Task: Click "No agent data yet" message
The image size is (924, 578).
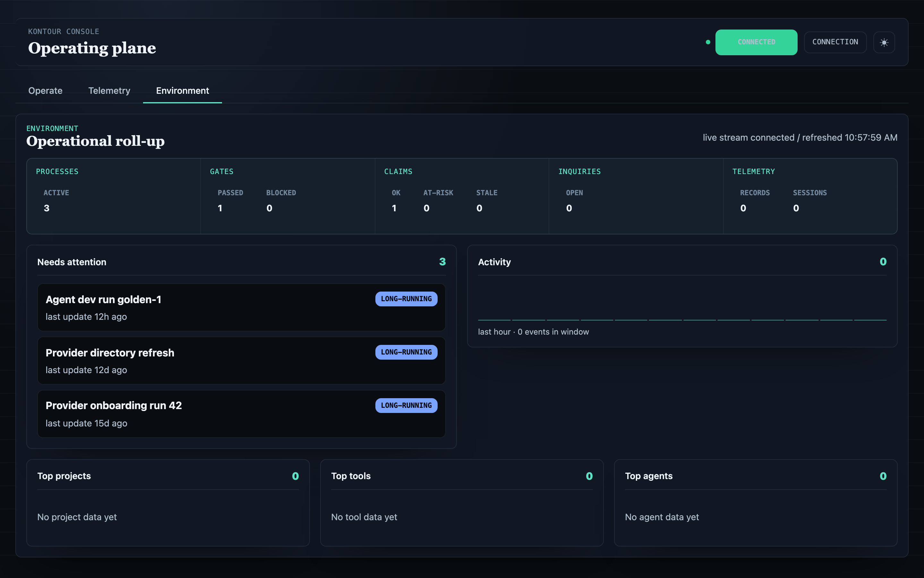Action: click(x=662, y=517)
